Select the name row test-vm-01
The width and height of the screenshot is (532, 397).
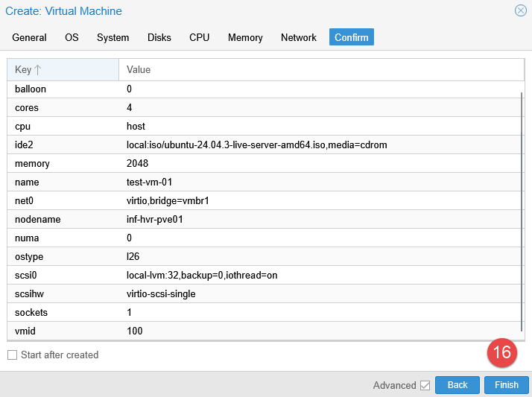pyautogui.click(x=257, y=182)
